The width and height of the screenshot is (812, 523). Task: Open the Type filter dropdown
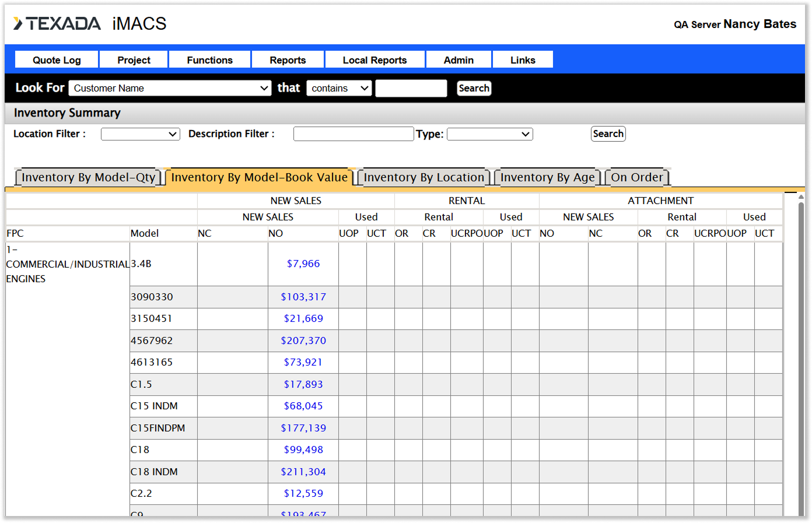(x=489, y=134)
